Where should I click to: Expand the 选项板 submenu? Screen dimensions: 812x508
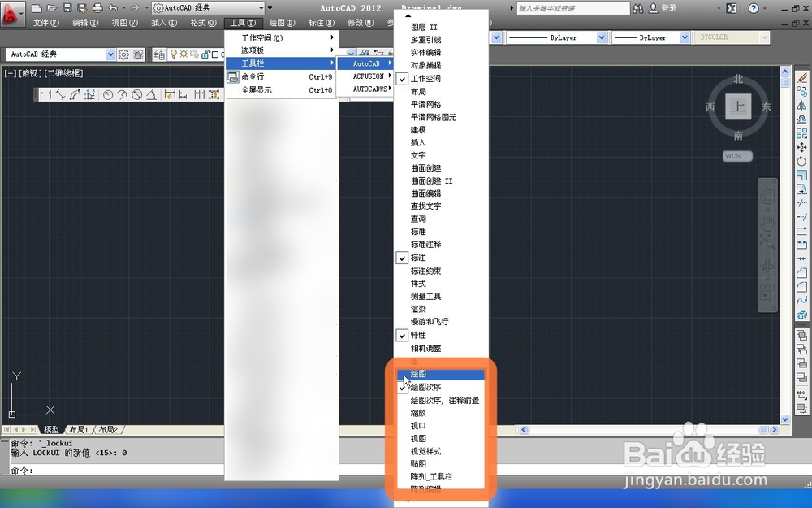click(283, 50)
